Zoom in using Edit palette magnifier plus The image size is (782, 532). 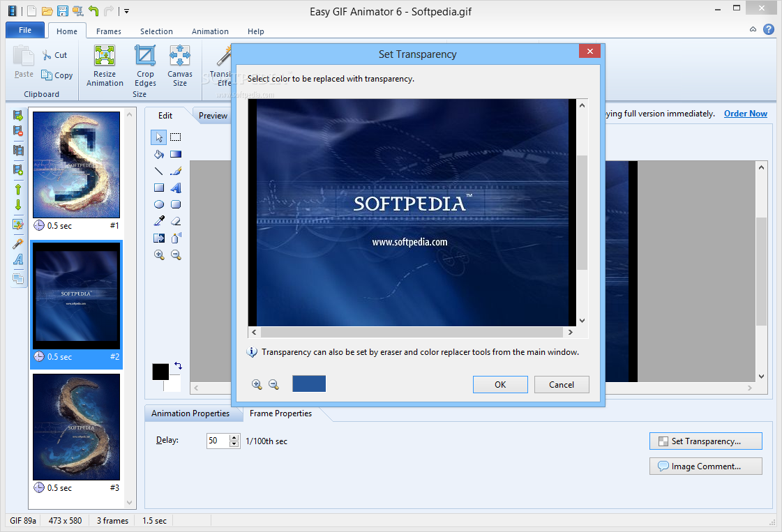[x=158, y=254]
